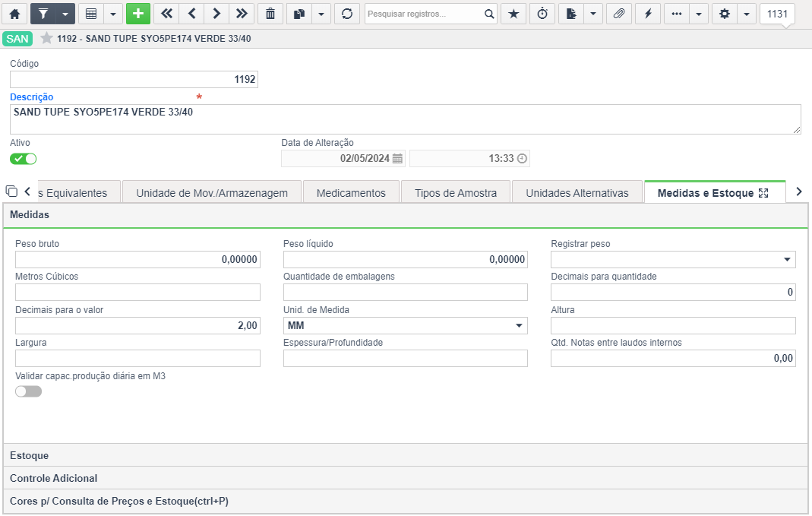The width and height of the screenshot is (812, 516).
Task: Click the Decimais para quantidade field
Action: pos(673,292)
